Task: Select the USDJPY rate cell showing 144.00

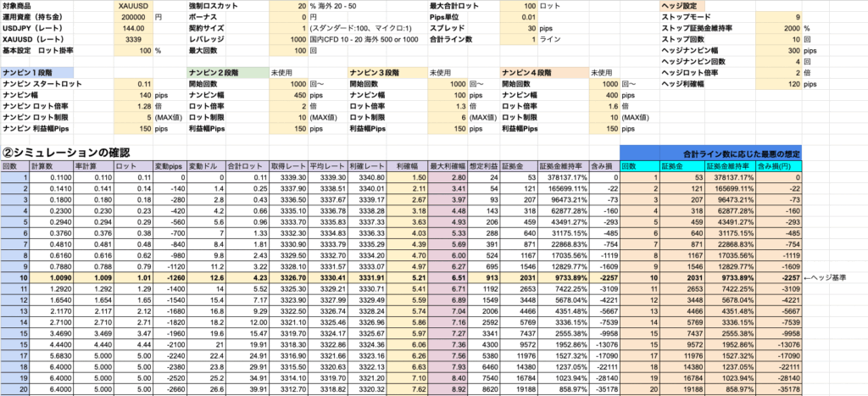Action: [x=133, y=28]
